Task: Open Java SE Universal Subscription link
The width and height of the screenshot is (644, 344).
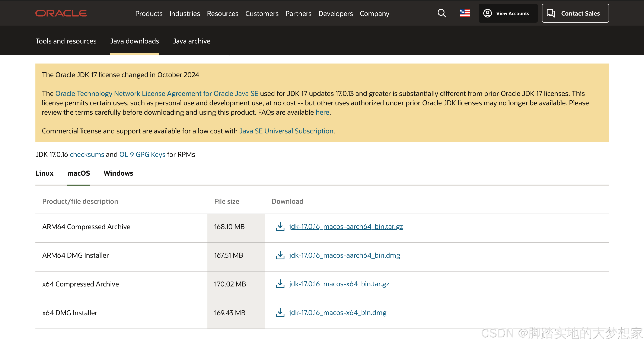Action: click(286, 131)
